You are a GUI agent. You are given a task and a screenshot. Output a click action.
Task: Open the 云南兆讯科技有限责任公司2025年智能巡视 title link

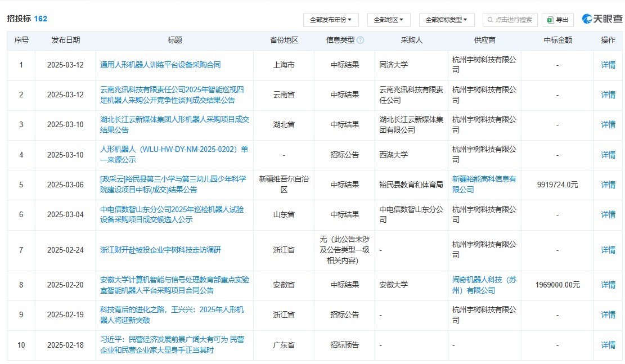click(172, 95)
